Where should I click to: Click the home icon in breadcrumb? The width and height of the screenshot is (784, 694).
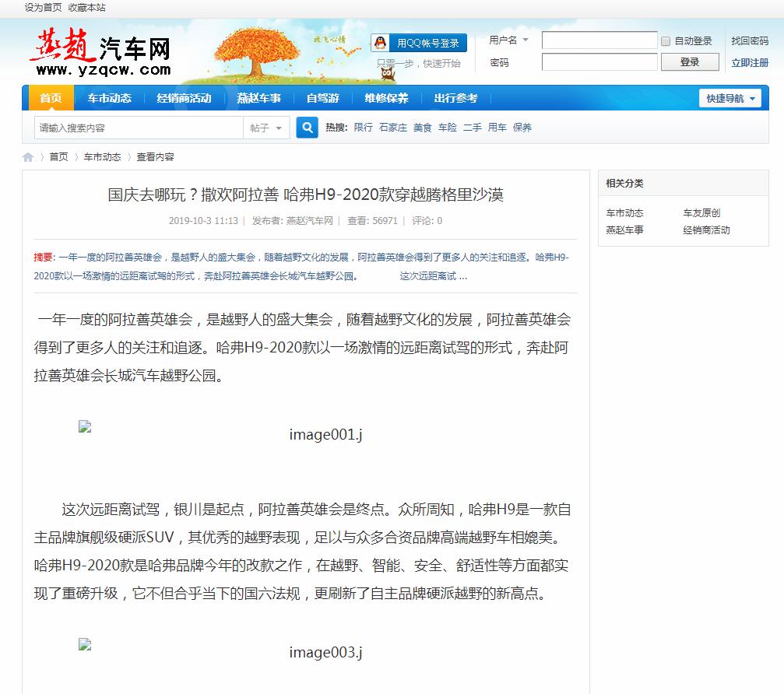pyautogui.click(x=28, y=157)
